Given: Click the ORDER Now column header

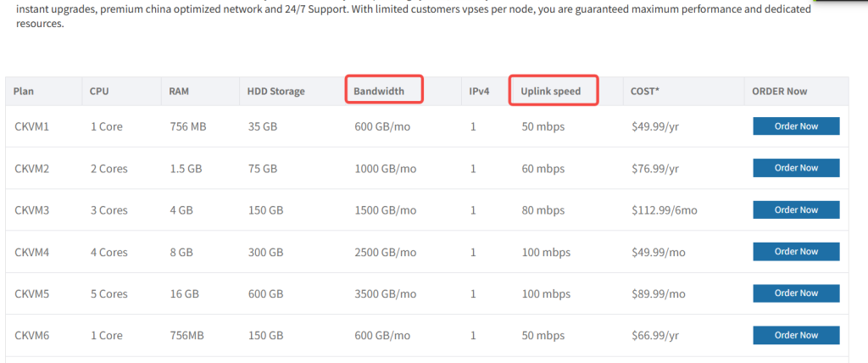Looking at the screenshot, I should pos(780,92).
